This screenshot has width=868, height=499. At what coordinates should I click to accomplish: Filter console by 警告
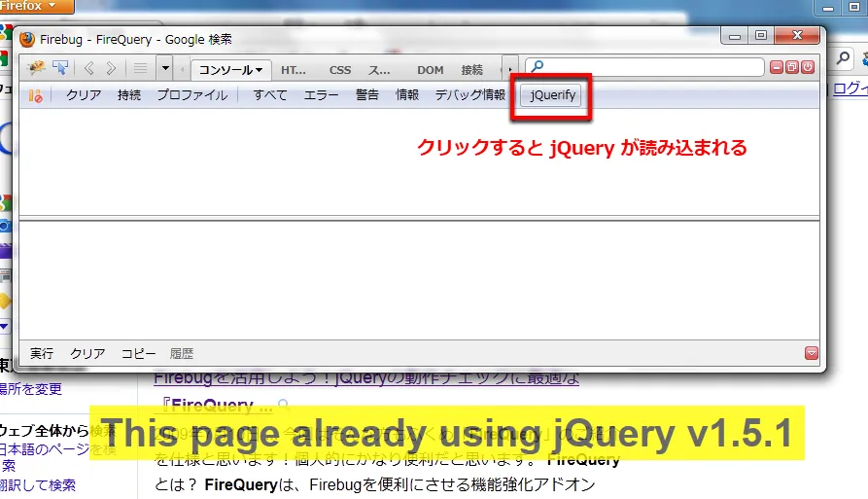[x=367, y=95]
